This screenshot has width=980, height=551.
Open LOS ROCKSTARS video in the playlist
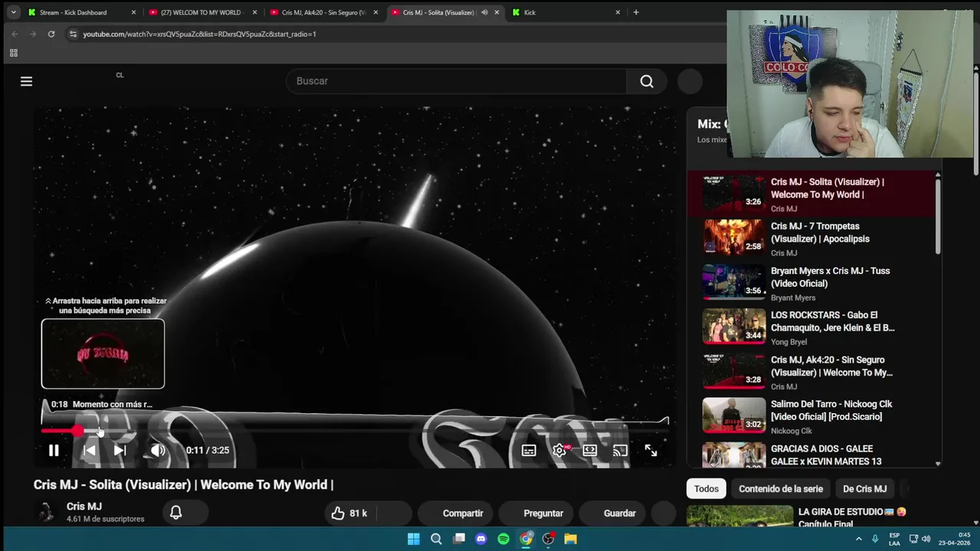pos(812,327)
